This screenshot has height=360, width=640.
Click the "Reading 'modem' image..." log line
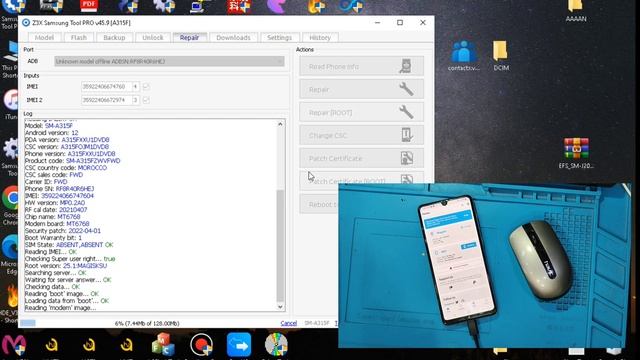pyautogui.click(x=60, y=308)
